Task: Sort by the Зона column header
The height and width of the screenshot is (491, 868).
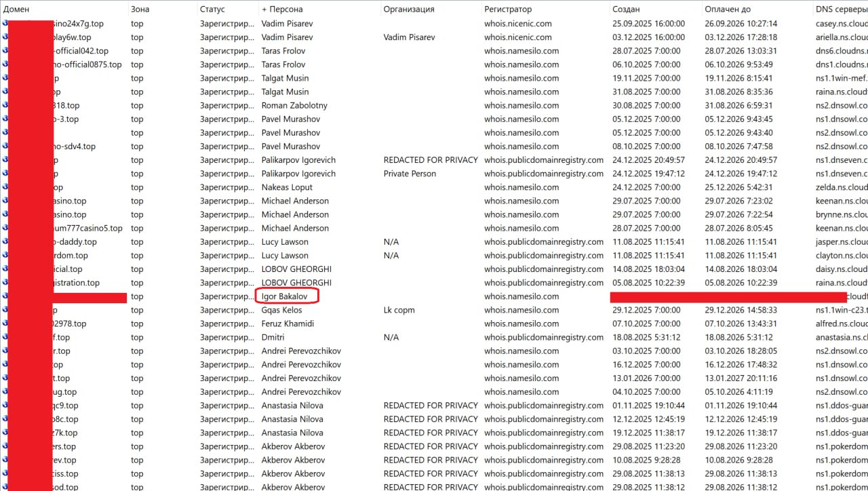Action: [x=140, y=9]
